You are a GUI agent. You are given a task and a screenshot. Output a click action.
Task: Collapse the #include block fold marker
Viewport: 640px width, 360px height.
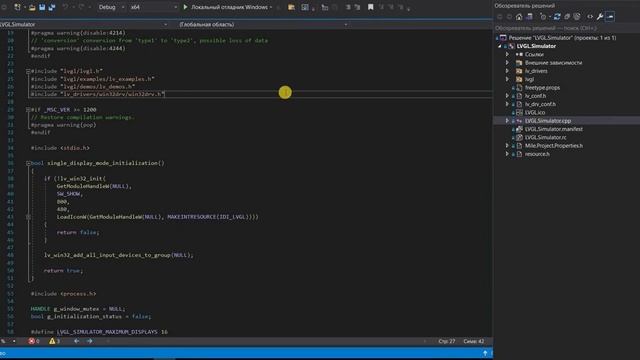click(28, 71)
